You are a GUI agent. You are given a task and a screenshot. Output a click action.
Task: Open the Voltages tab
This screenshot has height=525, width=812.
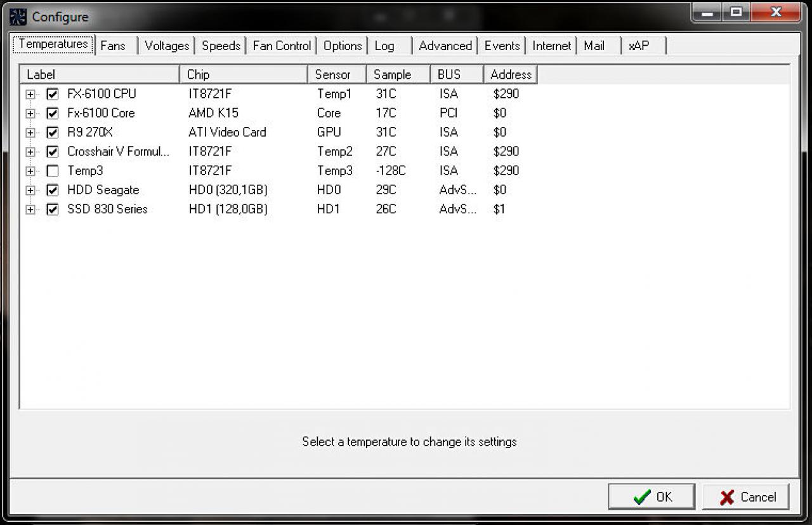[167, 46]
